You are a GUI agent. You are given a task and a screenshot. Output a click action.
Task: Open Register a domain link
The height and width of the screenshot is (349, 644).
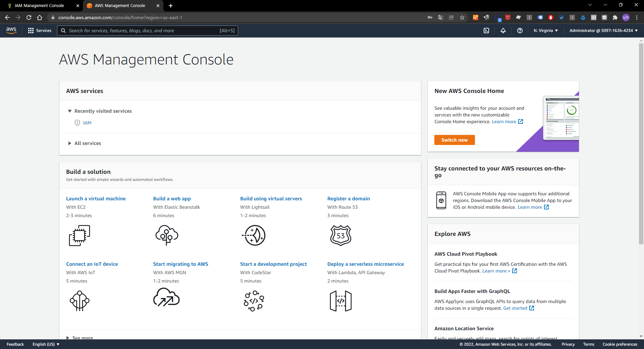click(x=348, y=199)
